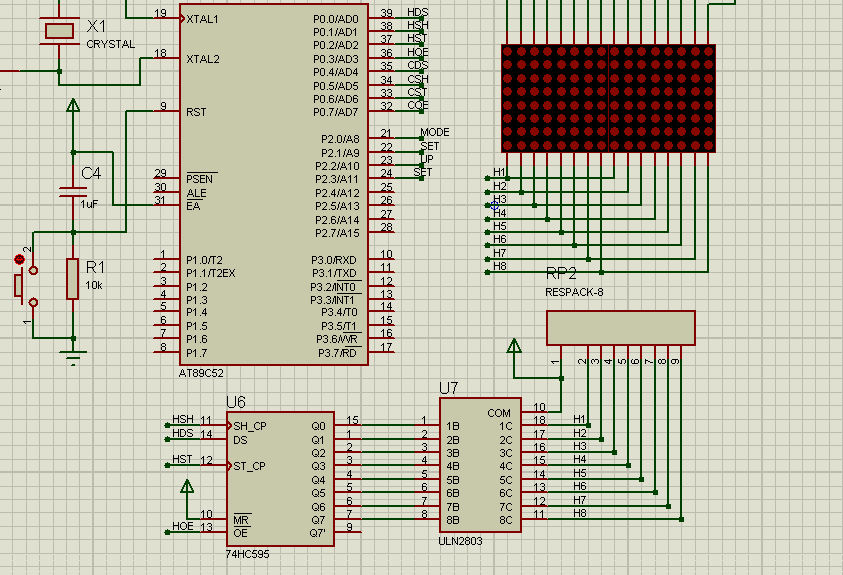Screen dimensions: 843x575
Task: Select the power terminal arrow near RESPACK-8
Action: tap(514, 346)
